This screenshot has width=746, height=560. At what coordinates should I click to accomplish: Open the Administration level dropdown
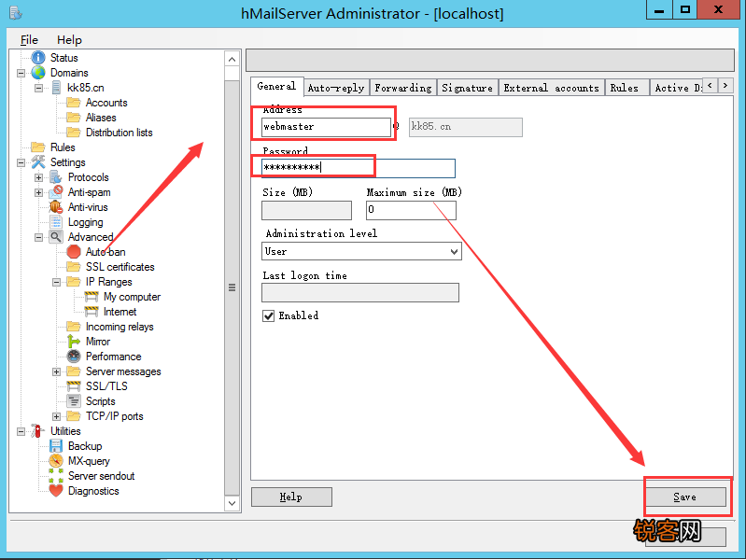coord(455,251)
